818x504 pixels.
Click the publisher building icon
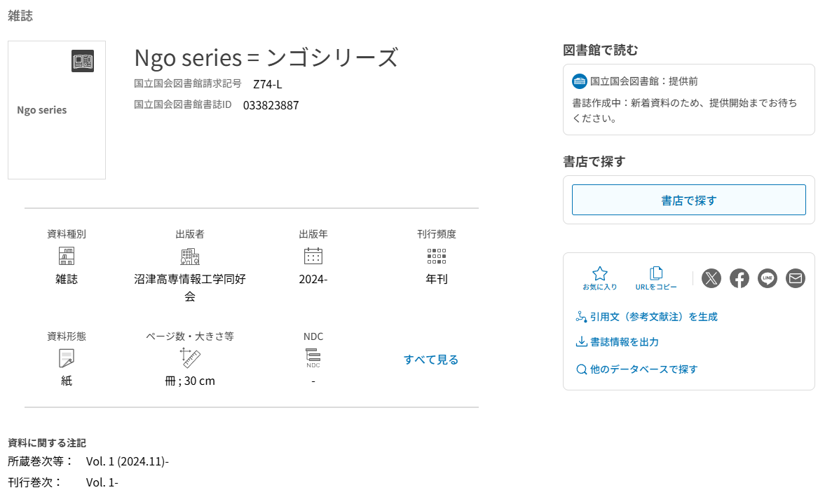coord(190,256)
